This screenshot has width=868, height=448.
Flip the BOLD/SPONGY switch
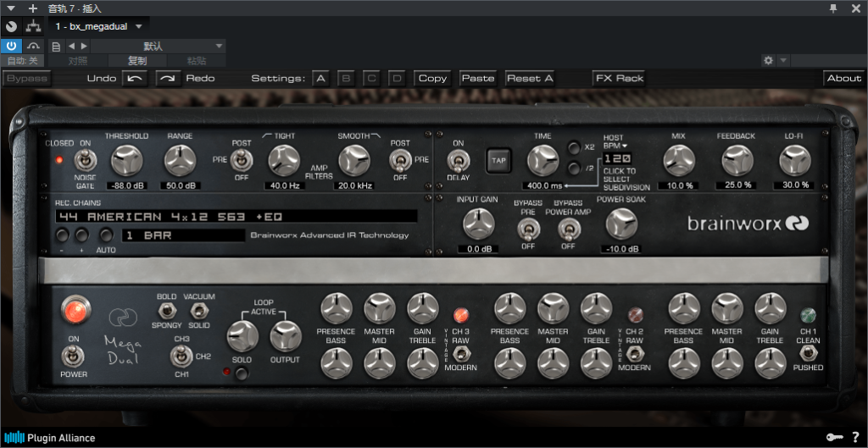(166, 311)
